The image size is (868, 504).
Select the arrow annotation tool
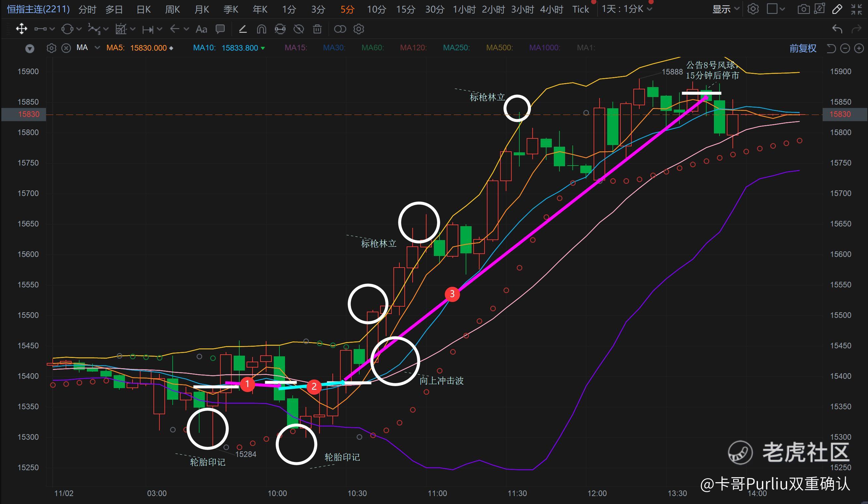tap(175, 29)
